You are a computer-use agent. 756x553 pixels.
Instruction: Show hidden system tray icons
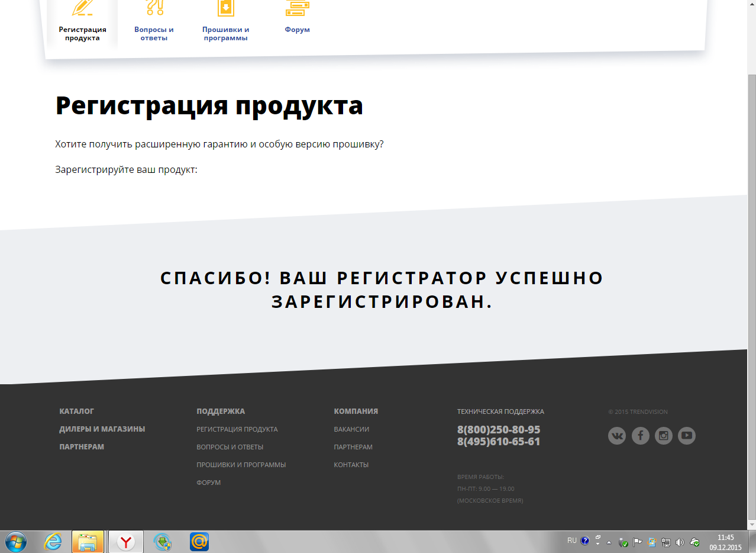(609, 542)
